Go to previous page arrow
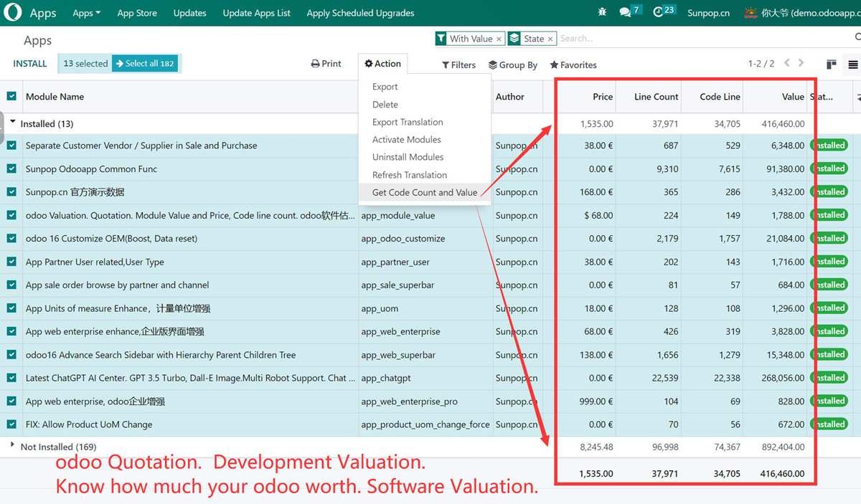The height and width of the screenshot is (504, 861). pos(787,63)
